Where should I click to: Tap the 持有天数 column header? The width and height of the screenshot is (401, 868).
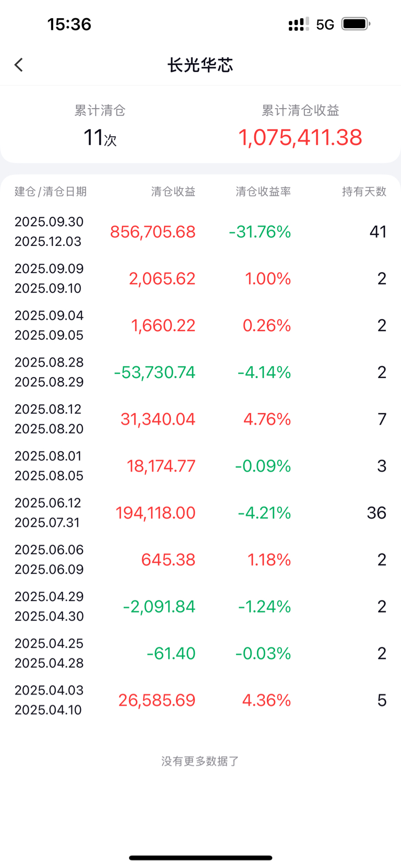[x=364, y=192]
